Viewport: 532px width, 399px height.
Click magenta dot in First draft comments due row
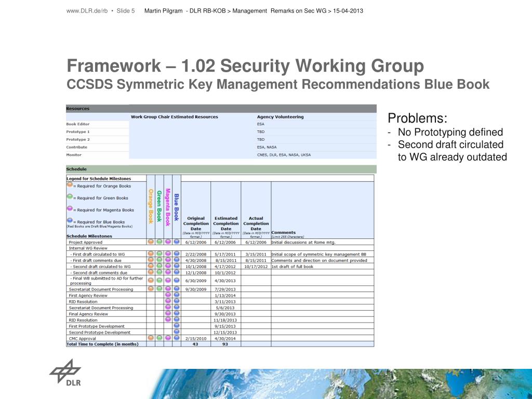pos(168,260)
